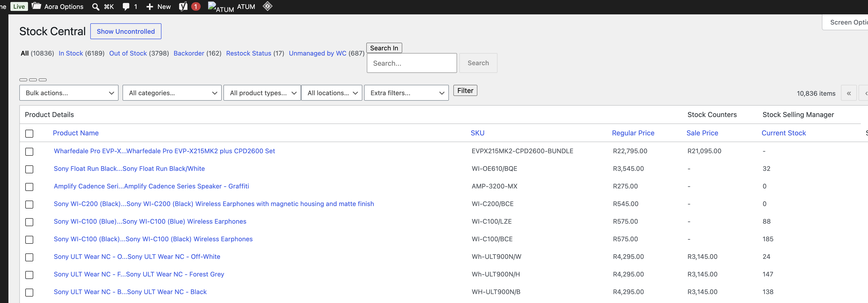The height and width of the screenshot is (303, 868).
Task: Click the red notification badge
Action: (x=196, y=6)
